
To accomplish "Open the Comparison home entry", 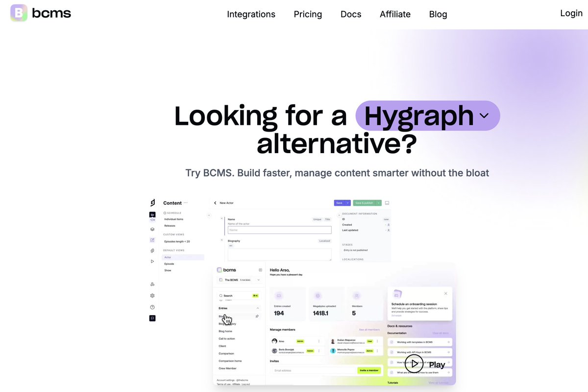I will [230, 361].
